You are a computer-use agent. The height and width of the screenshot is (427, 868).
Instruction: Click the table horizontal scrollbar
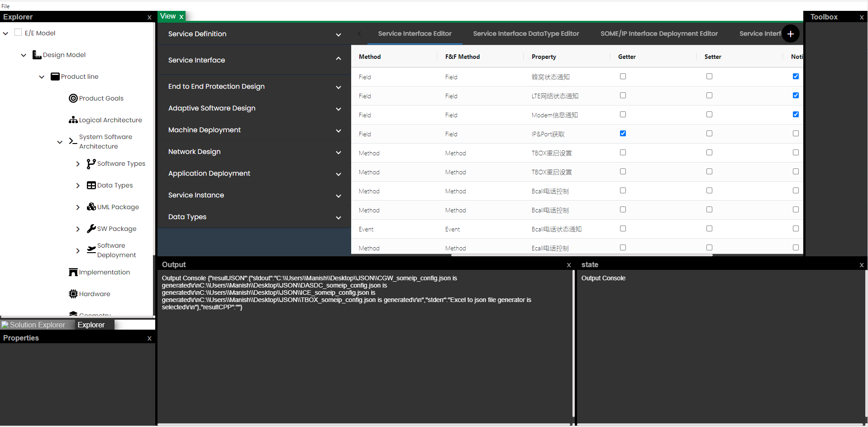582,255
